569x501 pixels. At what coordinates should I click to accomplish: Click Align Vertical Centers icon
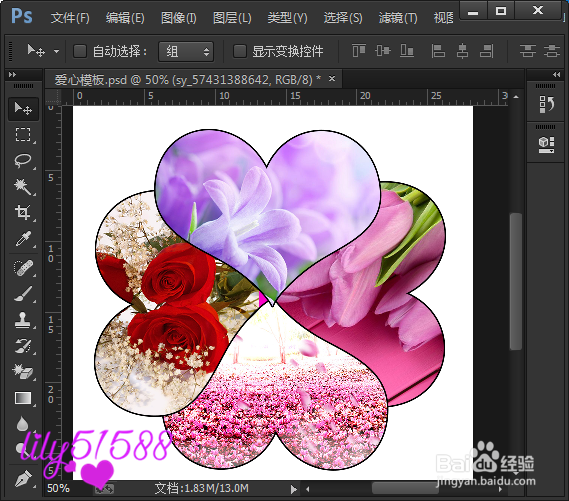tap(383, 51)
